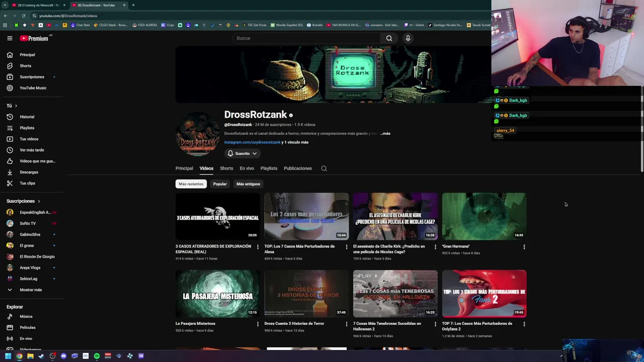Select the Más antiguos filter chip

[x=248, y=184]
